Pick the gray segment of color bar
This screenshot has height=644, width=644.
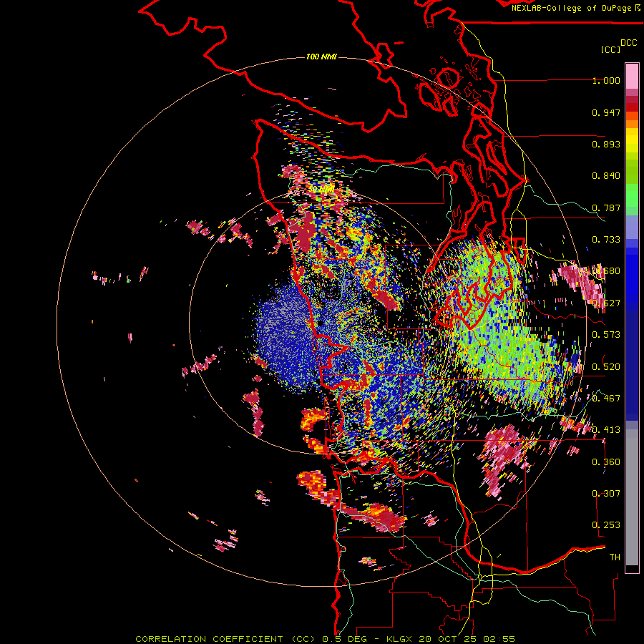[x=632, y=497]
